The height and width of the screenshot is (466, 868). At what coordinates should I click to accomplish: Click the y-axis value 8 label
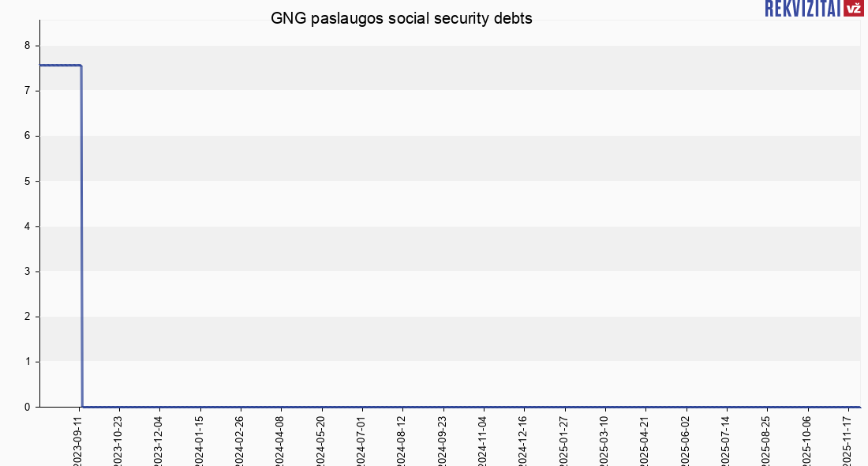(27, 46)
